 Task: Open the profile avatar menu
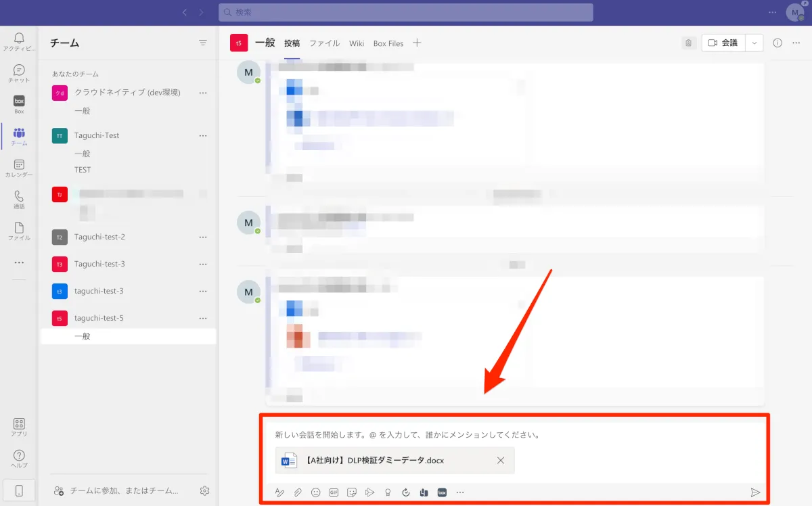794,12
